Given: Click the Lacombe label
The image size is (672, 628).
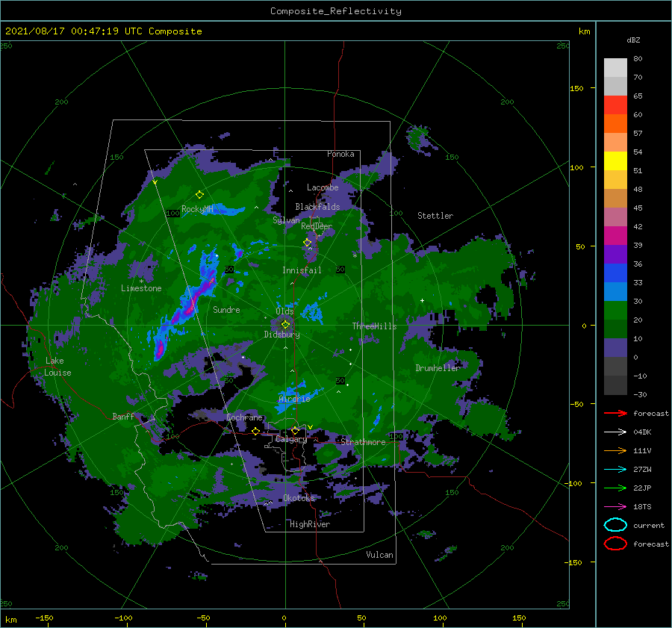Looking at the screenshot, I should click(323, 187).
